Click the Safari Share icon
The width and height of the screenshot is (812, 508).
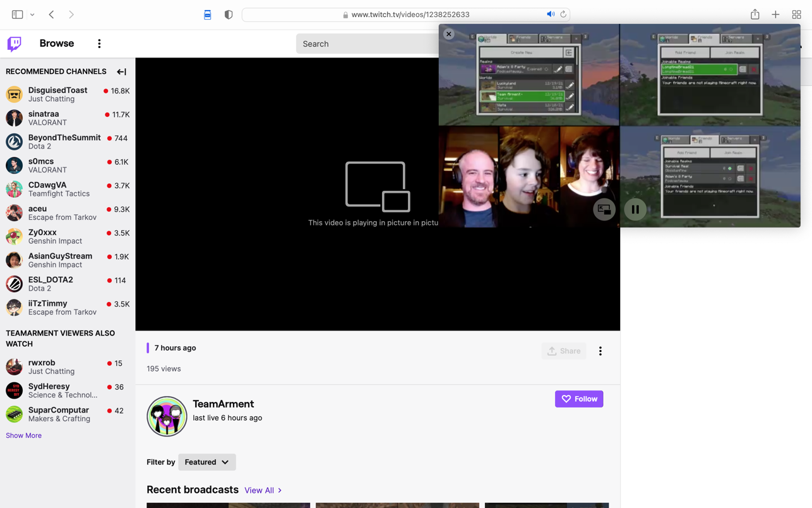tap(755, 15)
